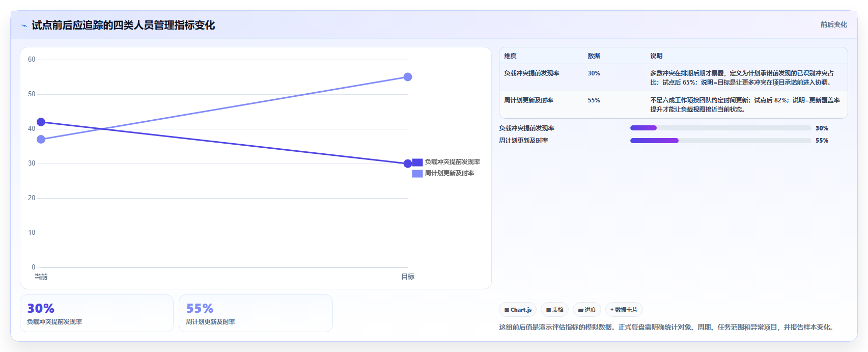The image size is (868, 352).
Task: Click the 30% cell in the table
Action: click(x=594, y=73)
